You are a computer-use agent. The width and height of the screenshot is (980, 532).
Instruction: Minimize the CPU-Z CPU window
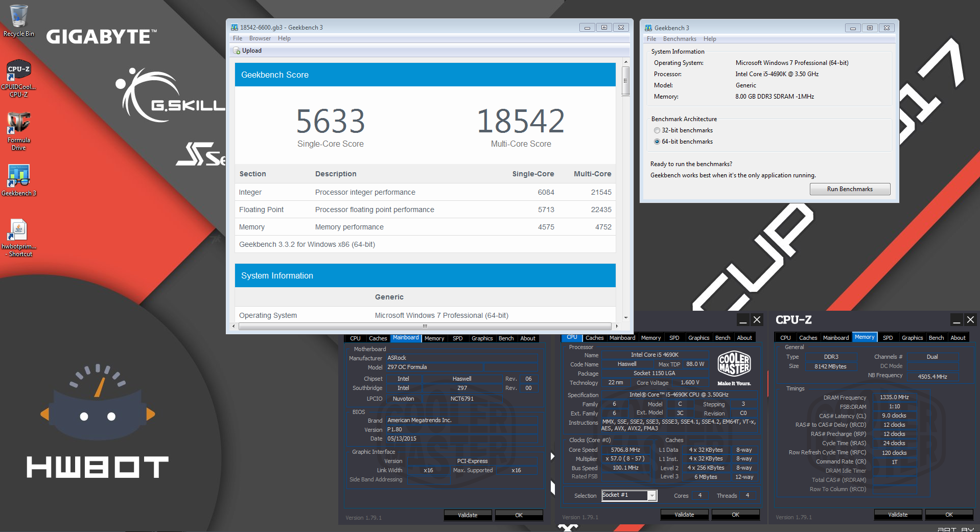click(743, 320)
